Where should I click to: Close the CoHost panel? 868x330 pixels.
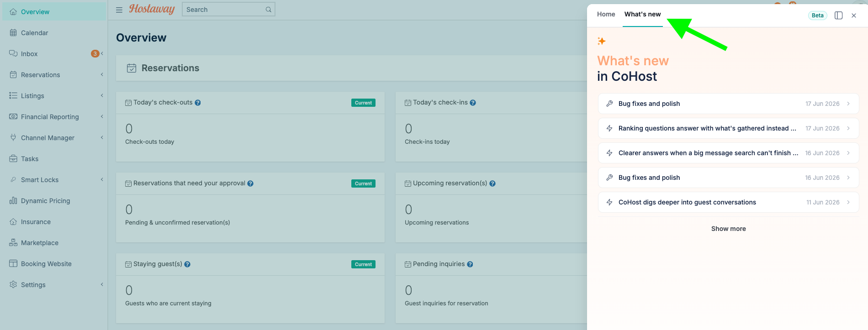tap(854, 16)
